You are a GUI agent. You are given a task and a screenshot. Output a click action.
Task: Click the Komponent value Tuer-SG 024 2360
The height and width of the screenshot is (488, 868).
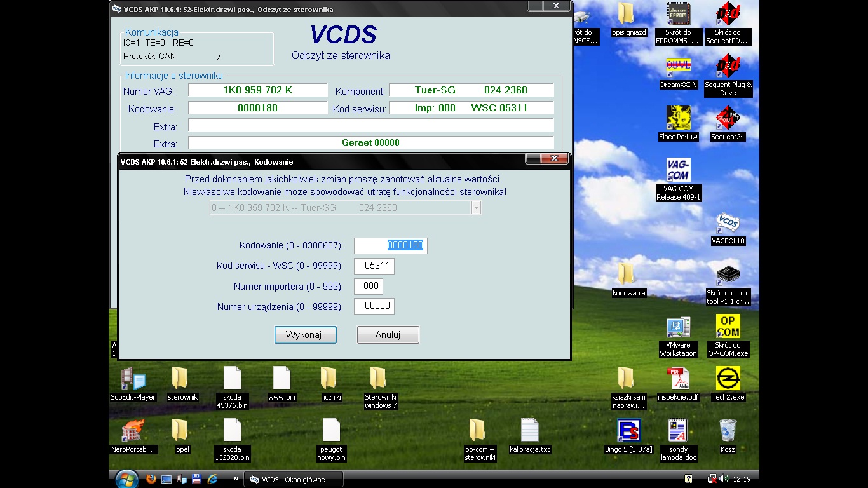pyautogui.click(x=471, y=90)
